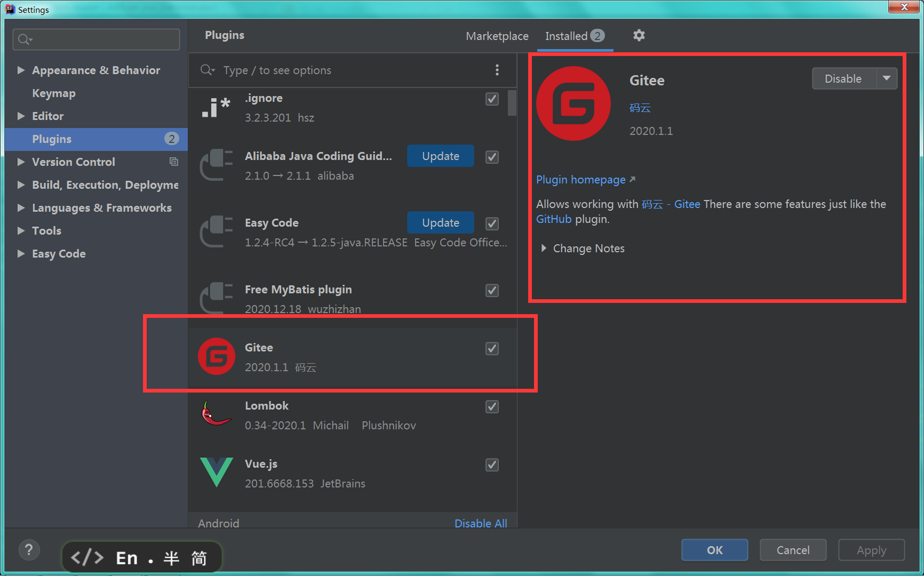Click the magnifier icon in plugin search
The height and width of the screenshot is (576, 924).
(x=207, y=70)
